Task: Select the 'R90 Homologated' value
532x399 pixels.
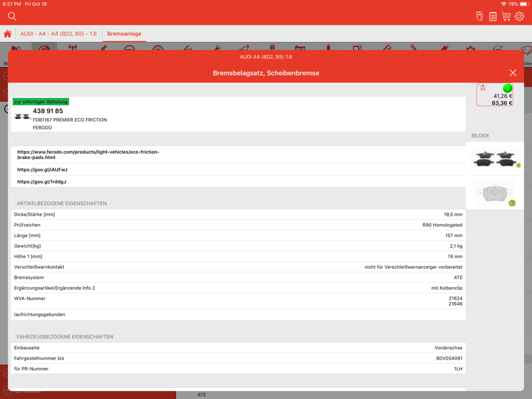Action: tap(443, 225)
